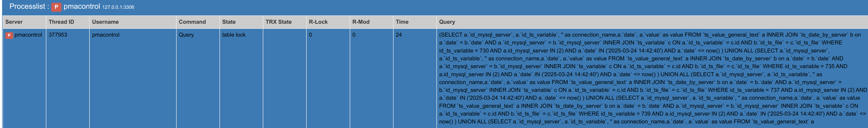Sort by the Thread ID column header
868x128 pixels.
61,22
